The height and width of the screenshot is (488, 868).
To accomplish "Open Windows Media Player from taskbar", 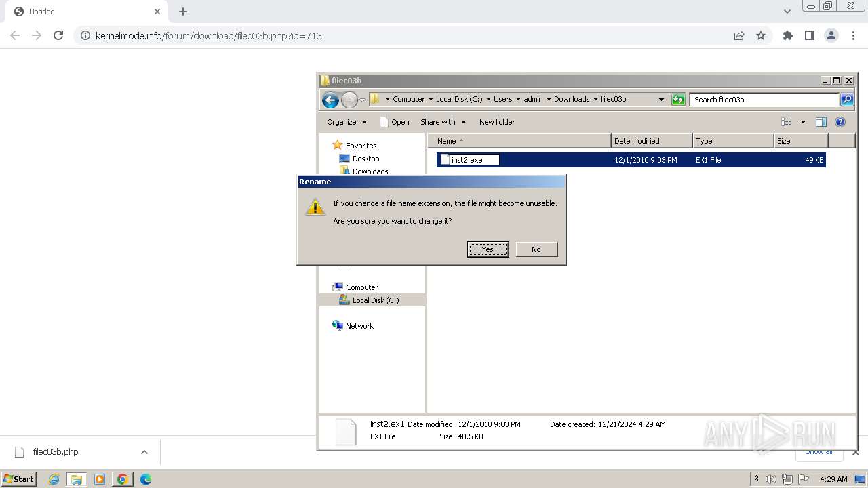I will 100,479.
